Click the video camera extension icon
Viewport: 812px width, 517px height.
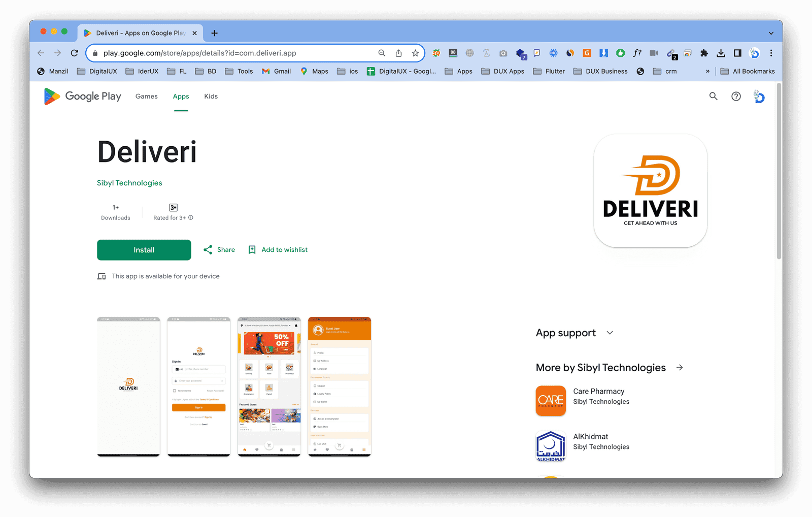(654, 53)
